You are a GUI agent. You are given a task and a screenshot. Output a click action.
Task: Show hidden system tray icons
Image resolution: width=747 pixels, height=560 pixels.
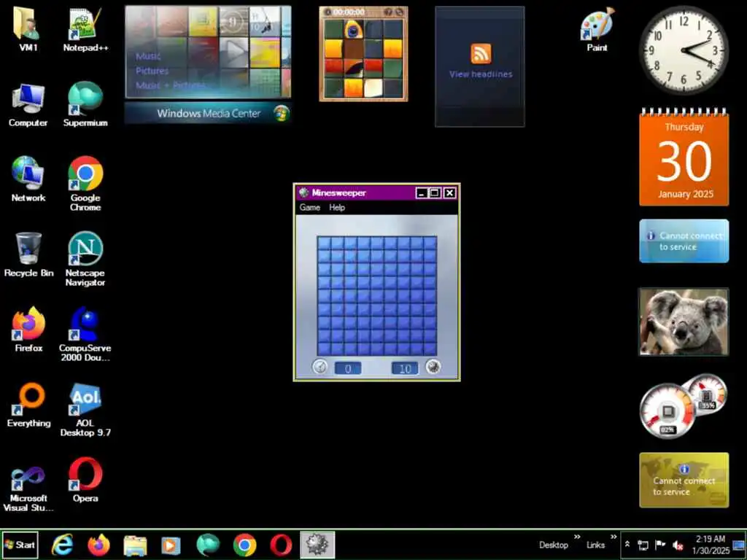click(x=627, y=544)
